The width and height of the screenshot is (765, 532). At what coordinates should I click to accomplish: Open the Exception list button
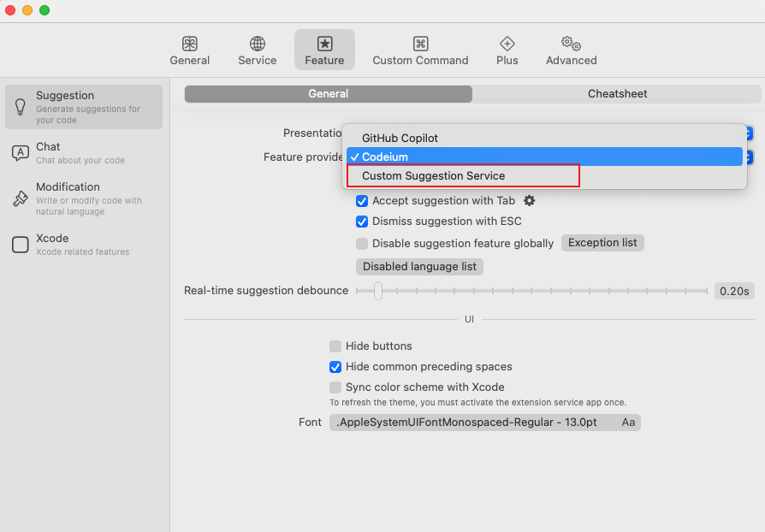tap(602, 243)
